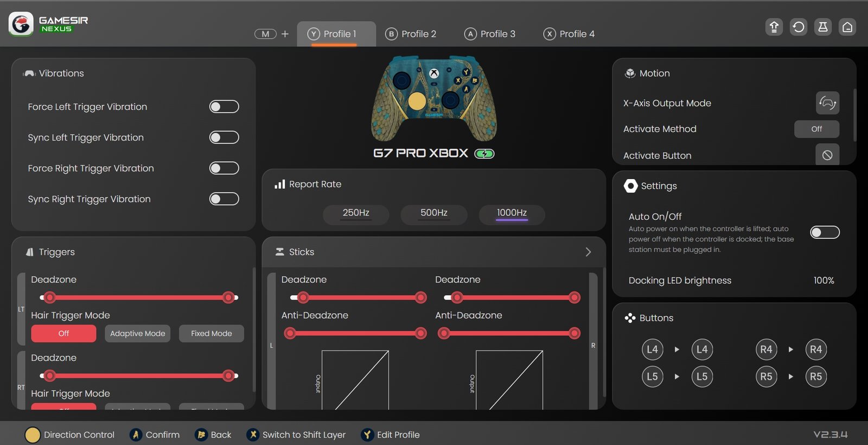Click right handle of LT Deadzone slider
The width and height of the screenshot is (868, 445).
pyautogui.click(x=229, y=297)
